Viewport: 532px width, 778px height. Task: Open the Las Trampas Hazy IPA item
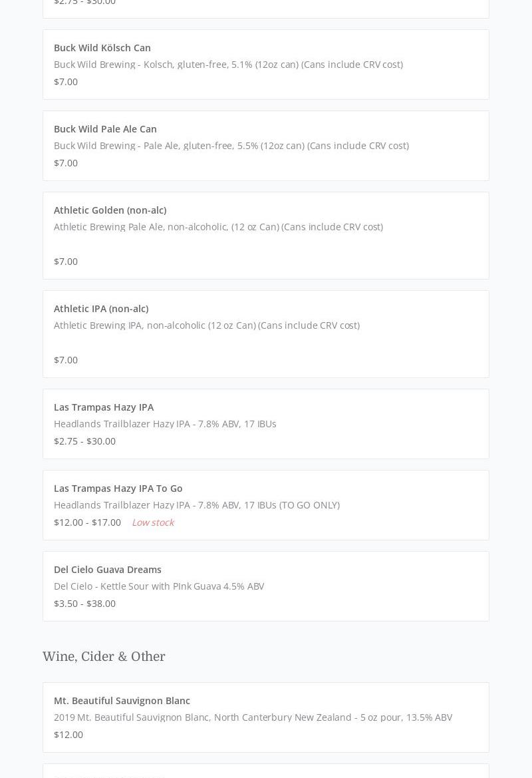[104, 407]
